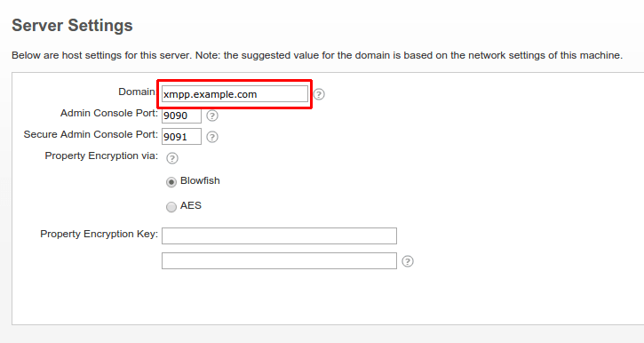Viewport: 644px width, 343px height.
Task: Show help for Admin Console Port
Action: (x=212, y=116)
